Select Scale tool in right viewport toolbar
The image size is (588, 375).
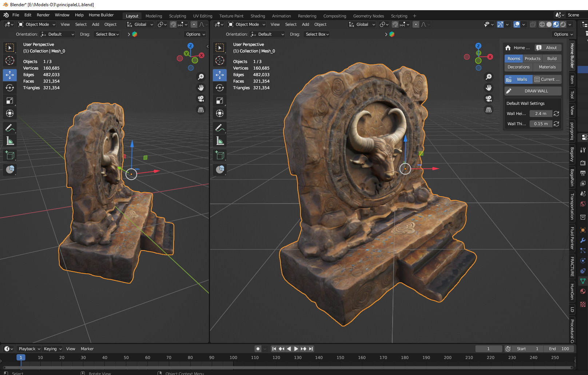[x=220, y=100]
